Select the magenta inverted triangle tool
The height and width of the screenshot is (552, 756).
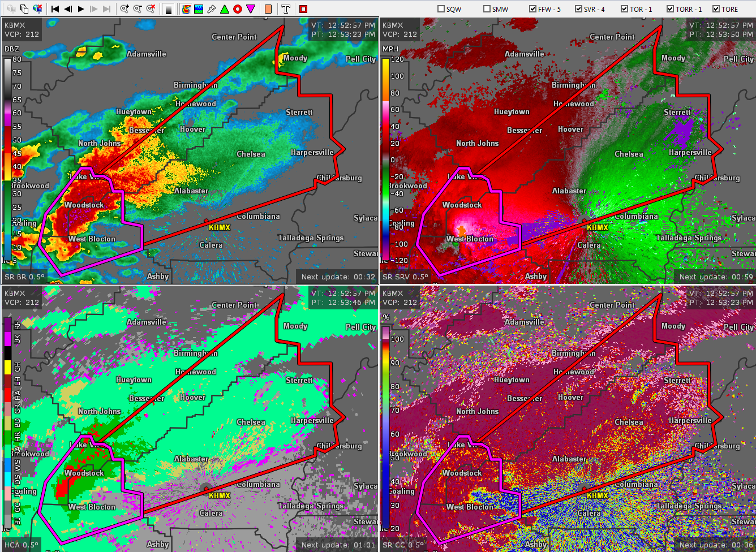tap(251, 9)
